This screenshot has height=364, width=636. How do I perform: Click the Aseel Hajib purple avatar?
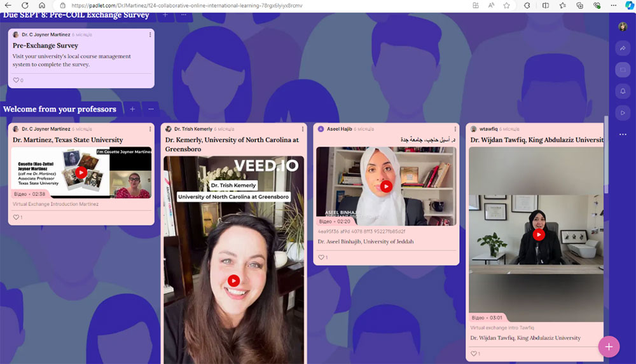[x=321, y=129]
